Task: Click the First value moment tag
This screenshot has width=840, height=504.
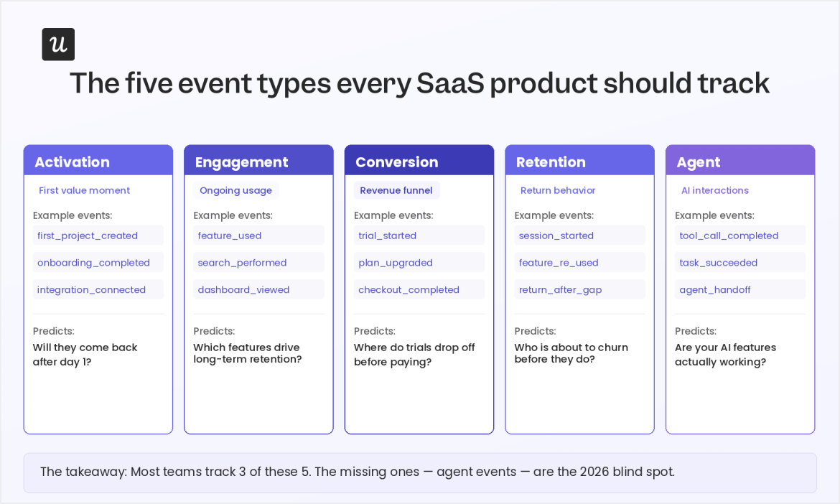Action: point(84,190)
